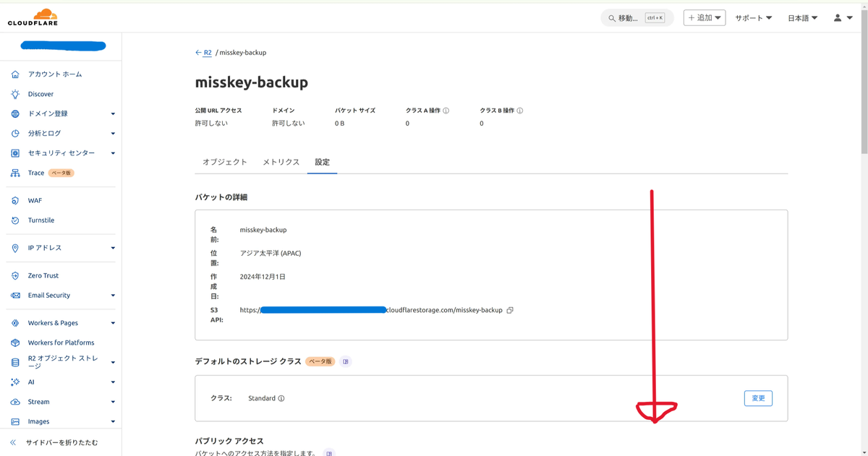Click the Cloudflare logo
Image resolution: width=868 pixels, height=456 pixels.
pyautogui.click(x=33, y=17)
